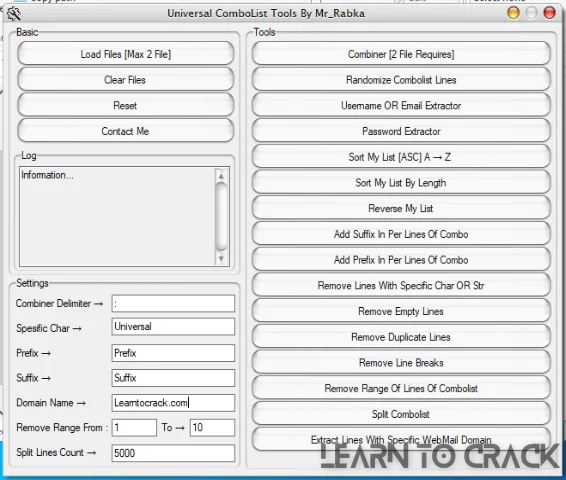Click Add Suffix In Per Lines Of Combo
Image resolution: width=566 pixels, height=480 pixels.
(401, 234)
